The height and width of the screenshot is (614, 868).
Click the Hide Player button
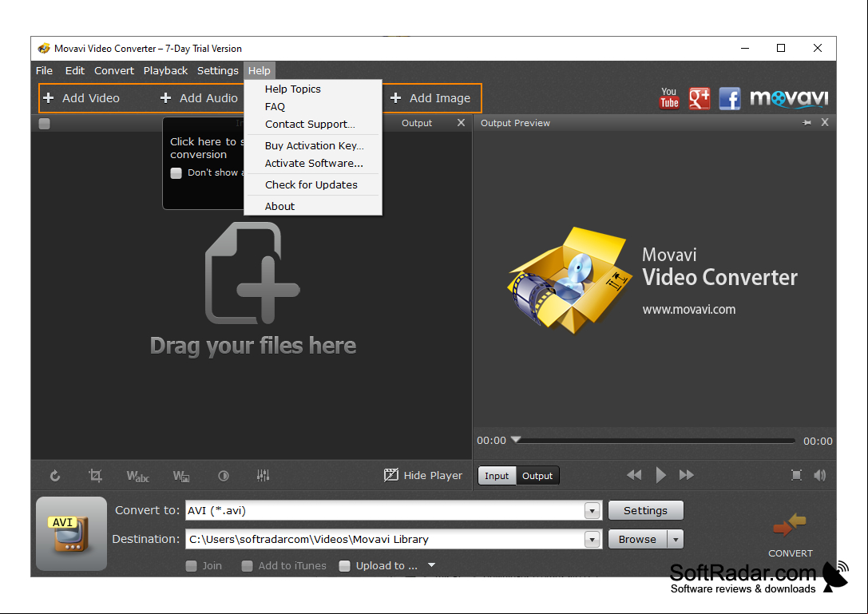tap(423, 476)
